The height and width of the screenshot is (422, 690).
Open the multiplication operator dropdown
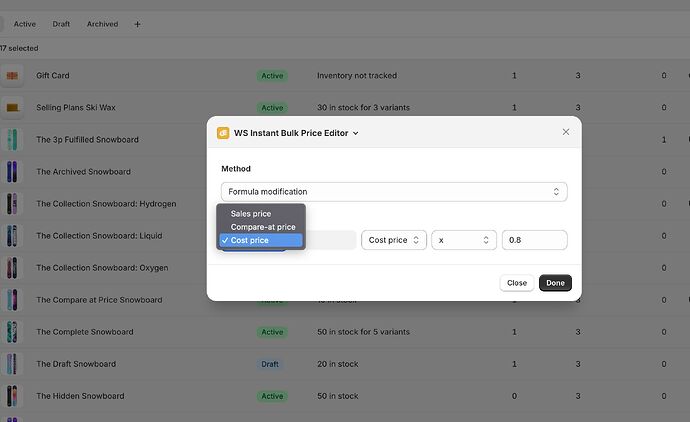coord(463,240)
